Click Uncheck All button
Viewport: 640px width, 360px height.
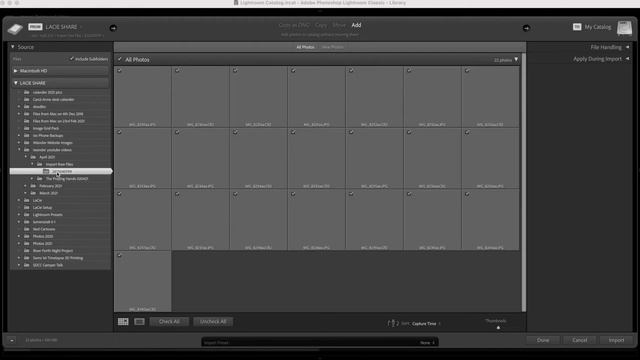pyautogui.click(x=213, y=322)
